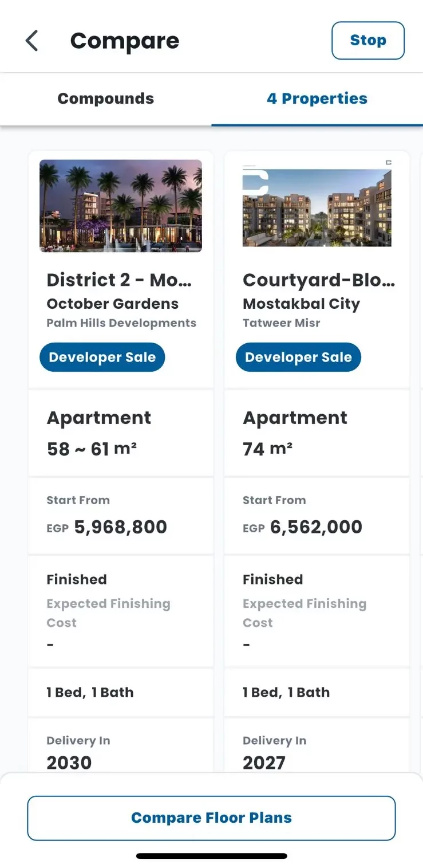Open the Courtyard property photo

(x=317, y=206)
